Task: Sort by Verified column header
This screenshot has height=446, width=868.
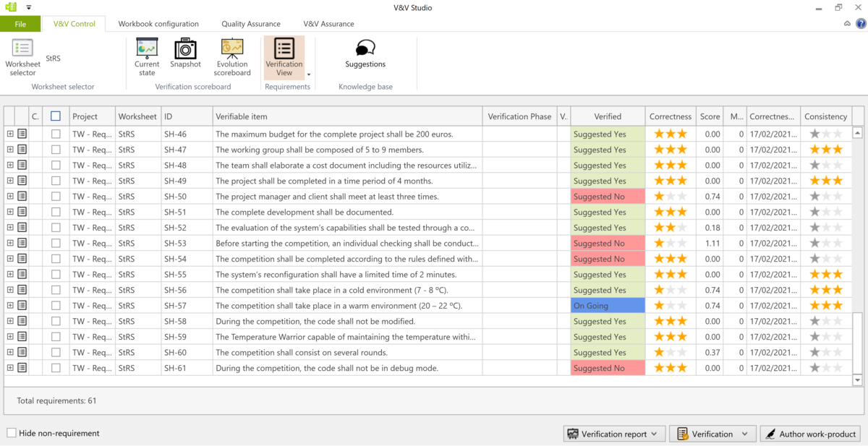Action: pyautogui.click(x=608, y=116)
